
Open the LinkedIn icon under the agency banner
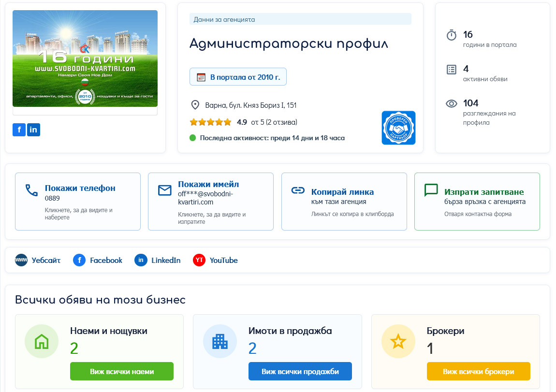pos(33,130)
